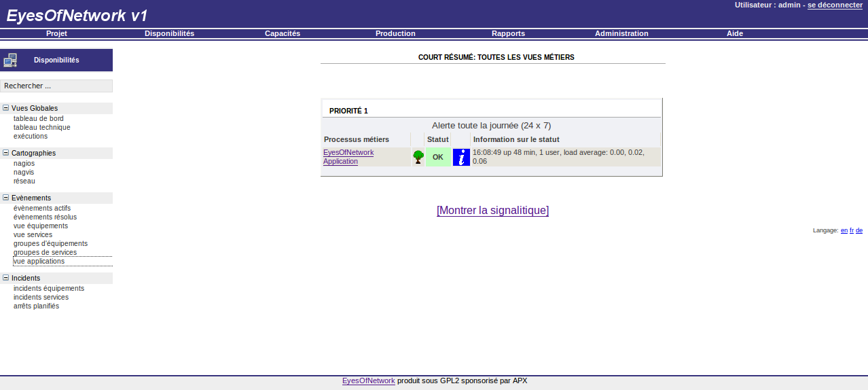Switch language to German
This screenshot has height=390, width=868.
[859, 230]
